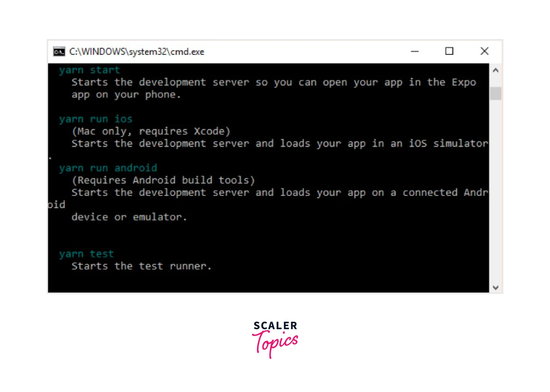This screenshot has width=550, height=392.
Task: Click the pink 'Topics' script word
Action: 275,343
